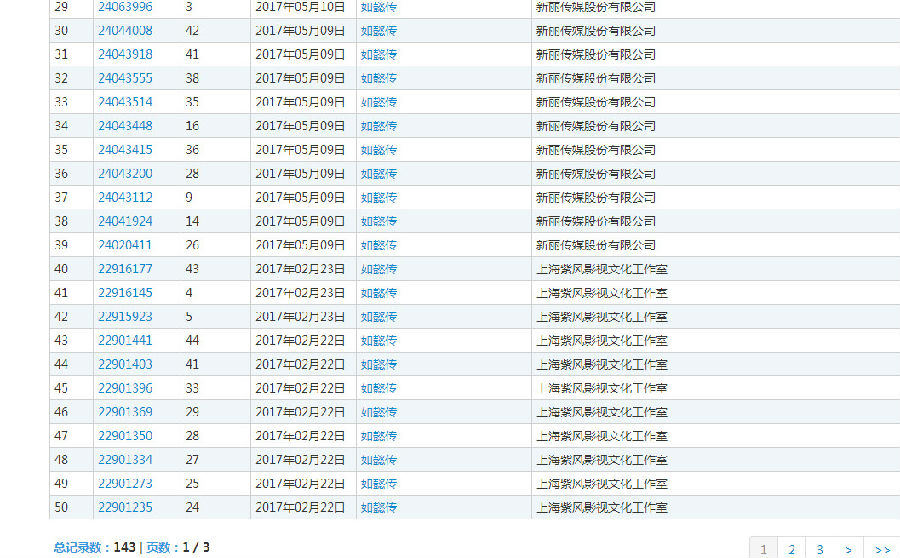
Task: Select applicant 新丽传媒股份有限公司 in row 35
Action: pyautogui.click(x=596, y=150)
